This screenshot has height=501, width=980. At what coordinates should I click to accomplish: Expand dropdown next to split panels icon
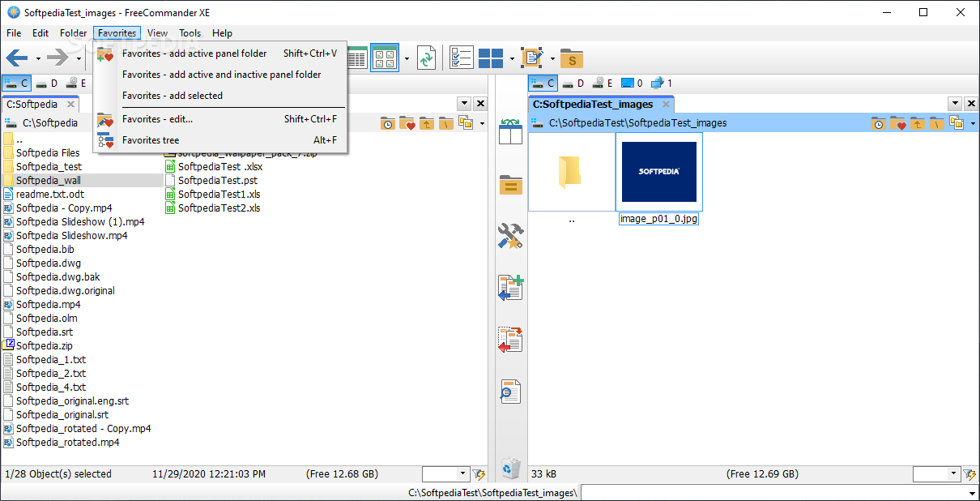click(x=512, y=58)
